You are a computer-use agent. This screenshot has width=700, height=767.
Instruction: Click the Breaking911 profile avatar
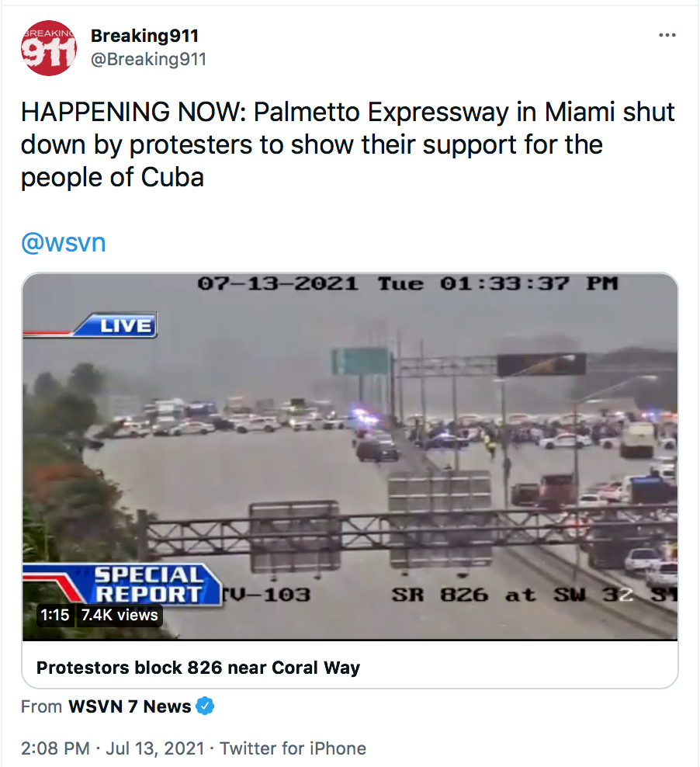tap(48, 48)
